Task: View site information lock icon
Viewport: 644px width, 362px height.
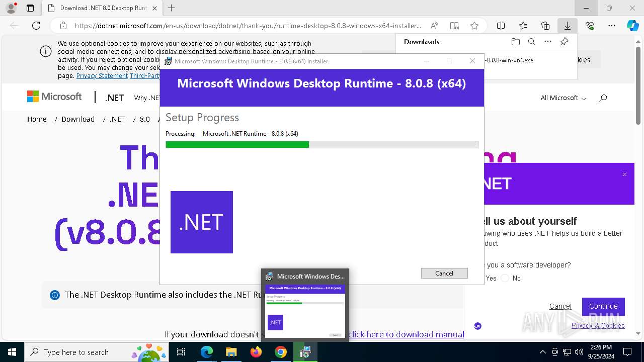Action: pyautogui.click(x=63, y=26)
